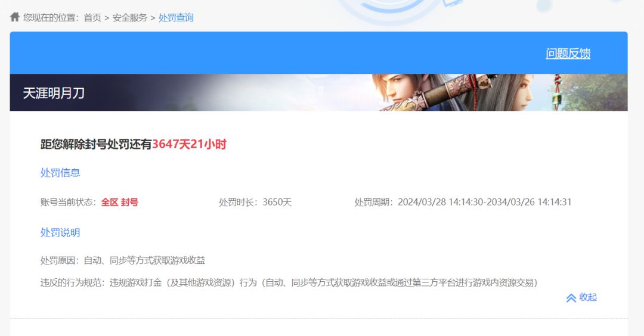
Task: Click the 账号当前状态 label
Action: (x=68, y=203)
